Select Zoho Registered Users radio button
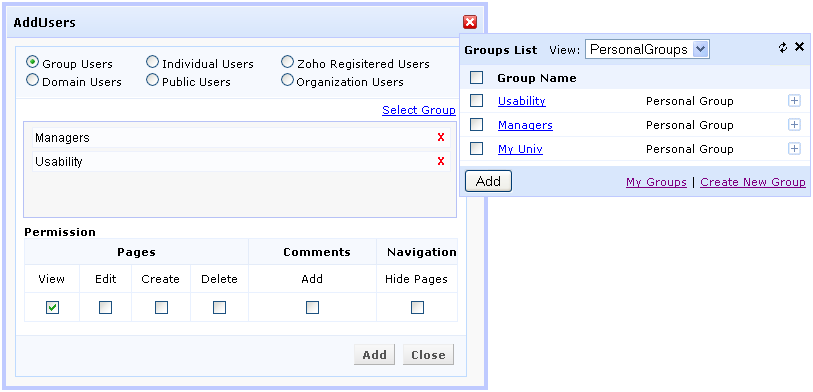 [287, 62]
